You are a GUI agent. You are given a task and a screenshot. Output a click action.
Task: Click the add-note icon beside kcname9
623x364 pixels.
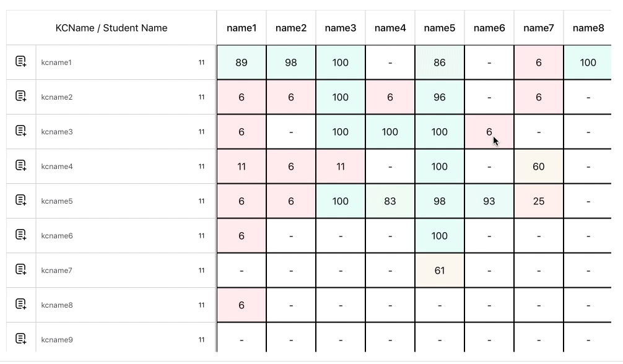pyautogui.click(x=20, y=339)
